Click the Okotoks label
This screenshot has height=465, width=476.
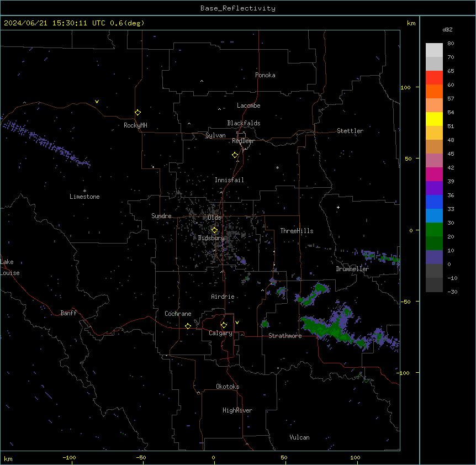click(228, 387)
